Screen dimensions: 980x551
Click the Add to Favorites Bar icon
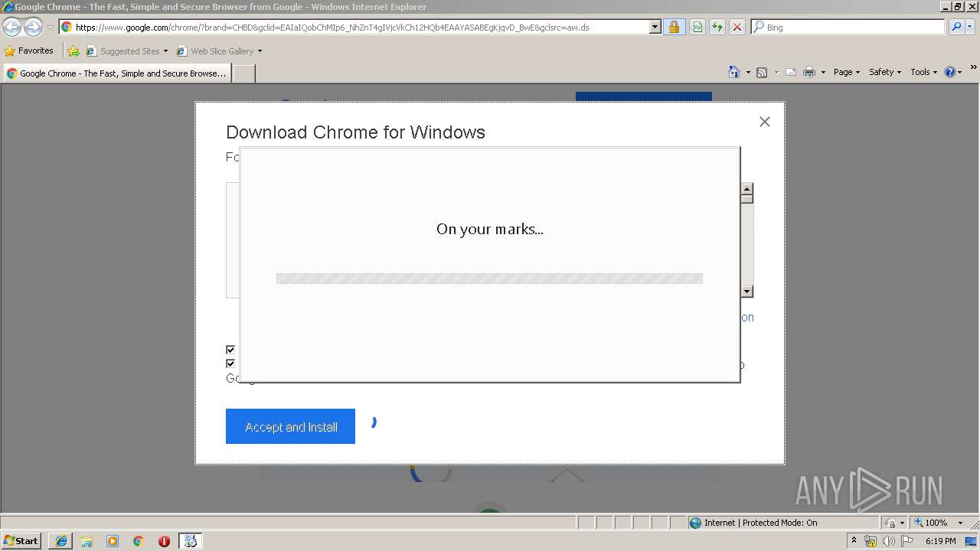coord(73,51)
